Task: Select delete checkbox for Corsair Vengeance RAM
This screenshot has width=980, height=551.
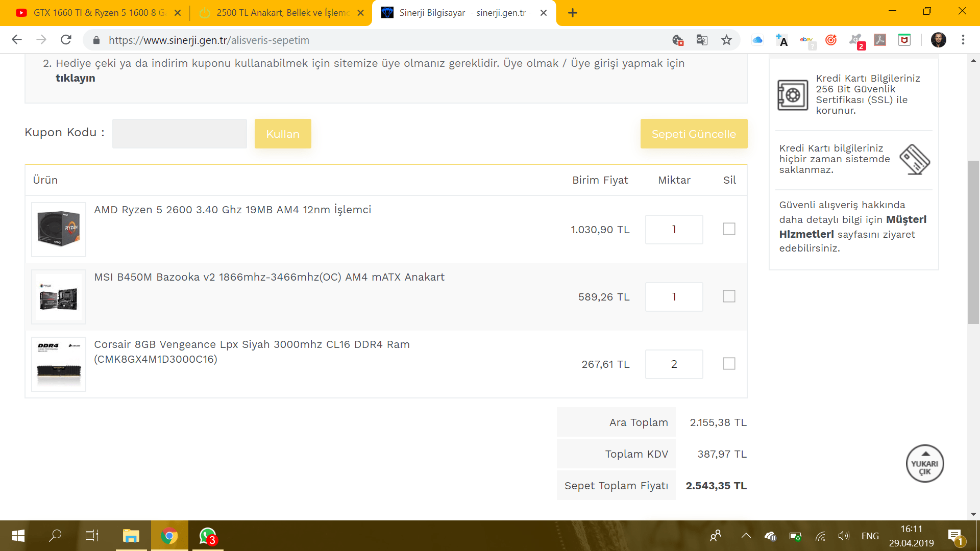Action: tap(729, 364)
